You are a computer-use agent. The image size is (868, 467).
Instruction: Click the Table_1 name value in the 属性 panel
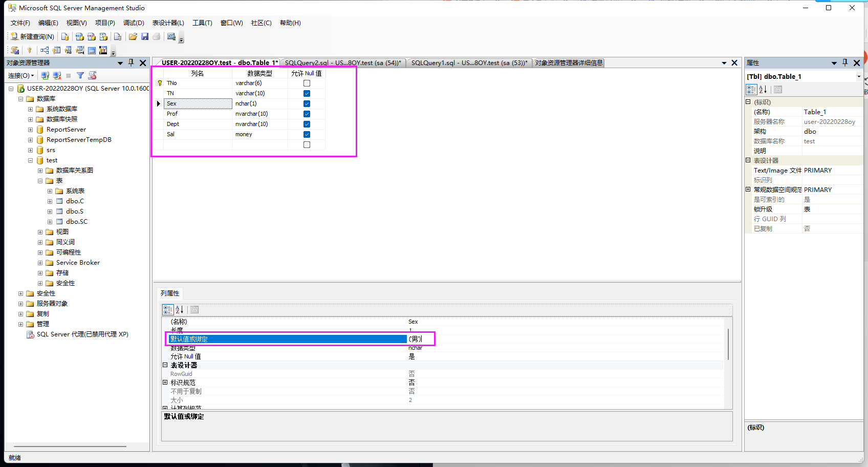tap(832, 112)
